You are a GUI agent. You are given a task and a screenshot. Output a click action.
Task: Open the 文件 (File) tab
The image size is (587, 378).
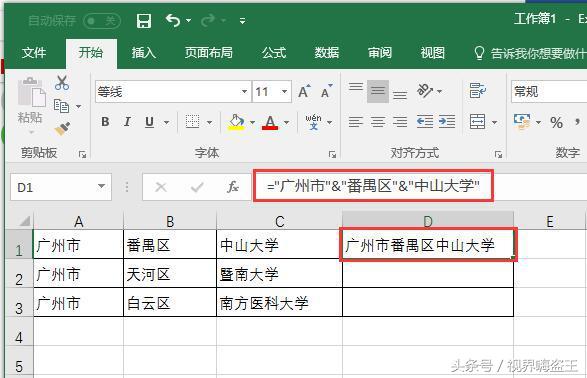(34, 53)
